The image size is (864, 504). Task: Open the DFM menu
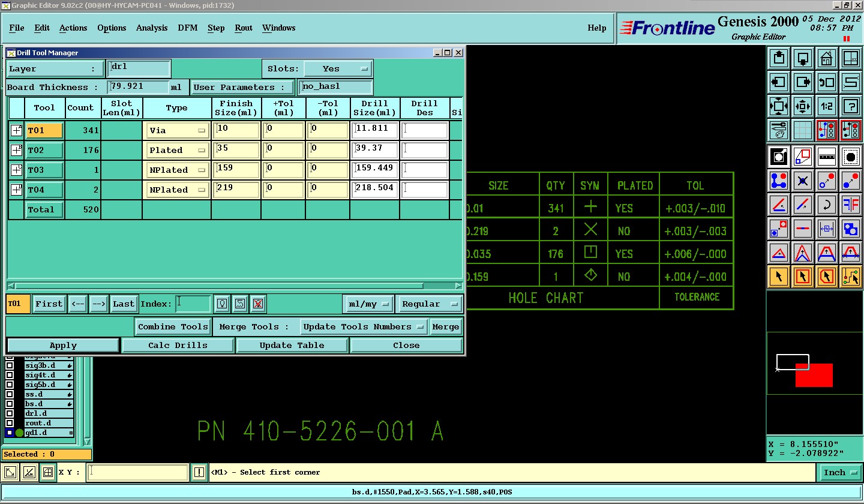tap(188, 28)
